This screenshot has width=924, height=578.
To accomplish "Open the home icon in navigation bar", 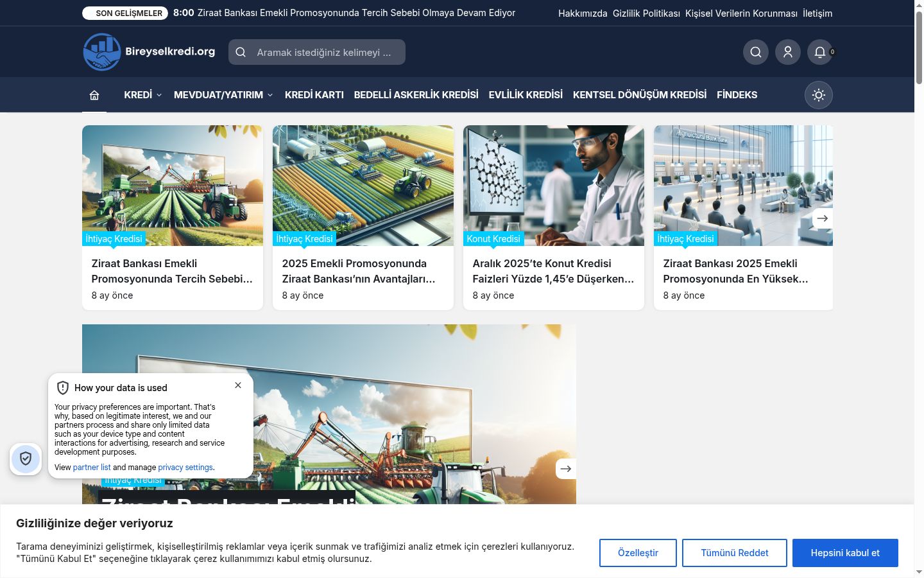I will click(94, 95).
